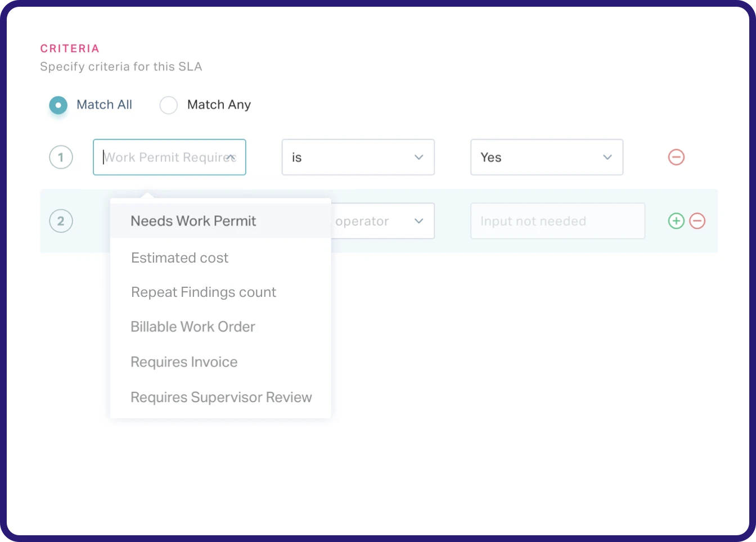
Task: Pick Repeat Findings count option
Action: pyautogui.click(x=203, y=292)
